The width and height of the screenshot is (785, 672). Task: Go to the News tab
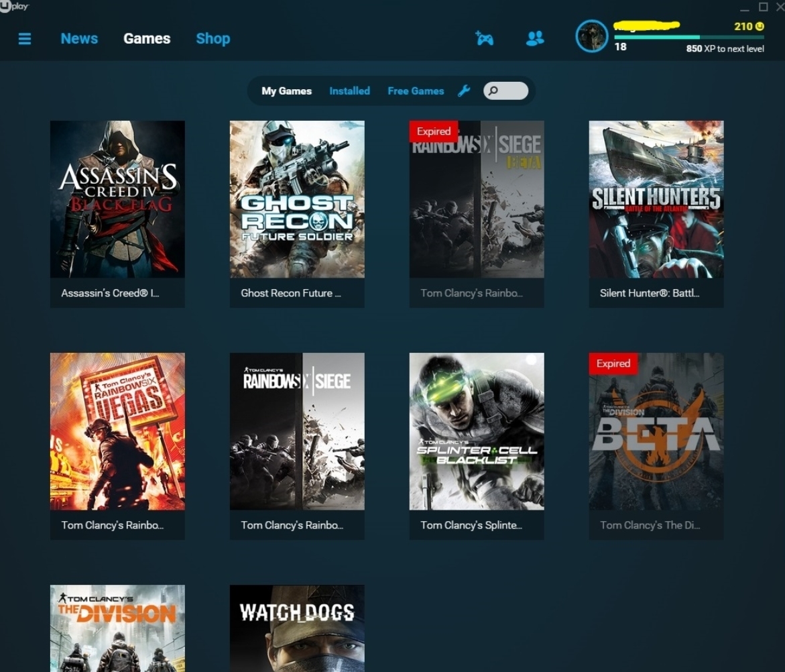(79, 38)
